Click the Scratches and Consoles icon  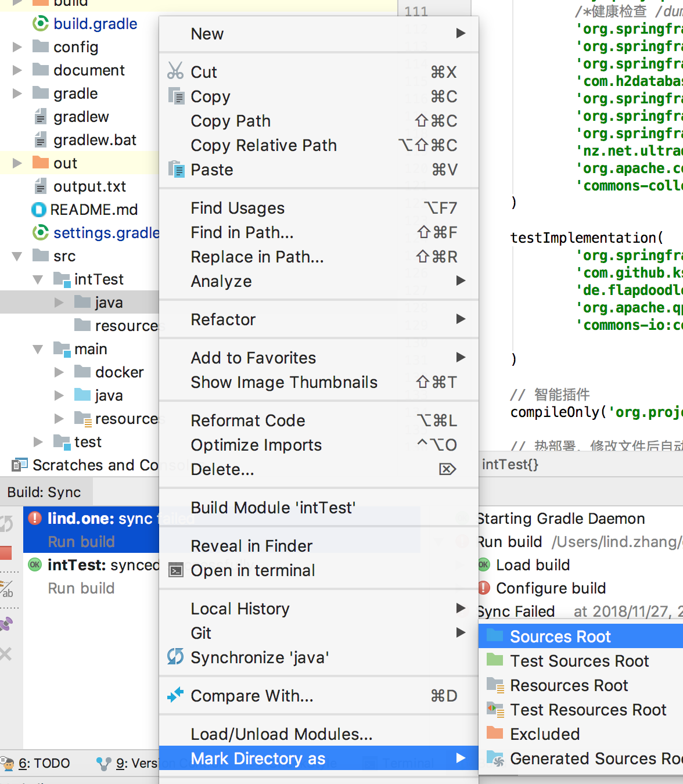20,465
